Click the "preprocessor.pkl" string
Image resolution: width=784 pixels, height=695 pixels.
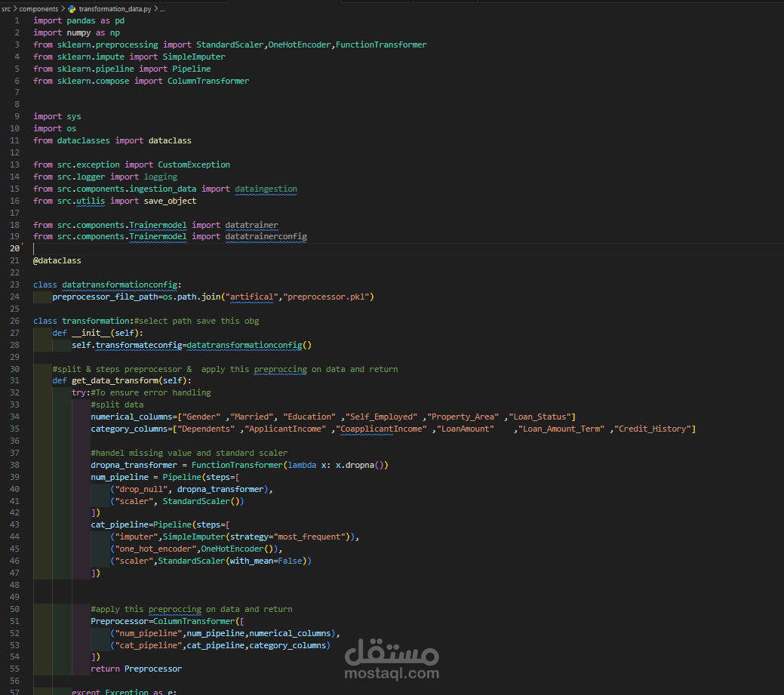[327, 297]
